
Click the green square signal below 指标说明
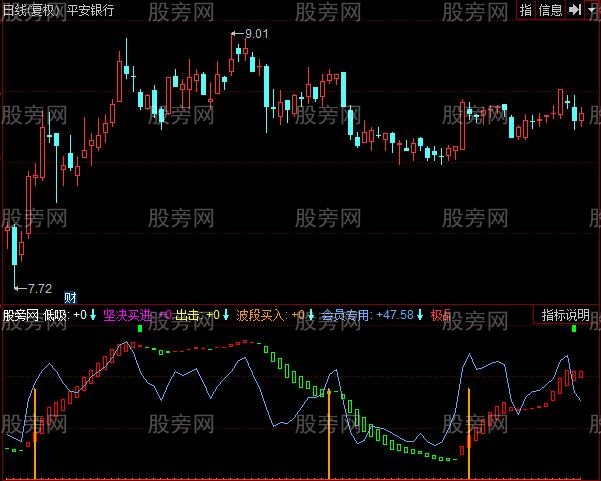(573, 329)
